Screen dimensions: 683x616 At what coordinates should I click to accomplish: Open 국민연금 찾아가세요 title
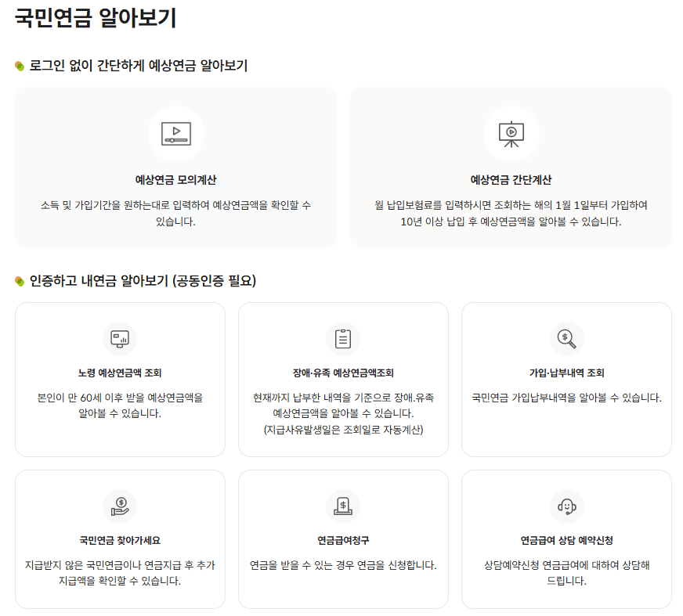[x=120, y=540]
